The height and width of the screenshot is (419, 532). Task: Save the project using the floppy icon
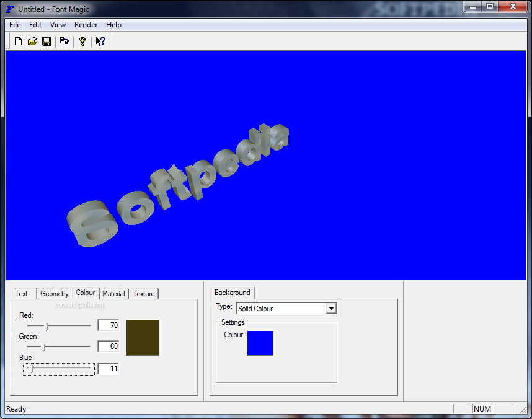point(47,42)
